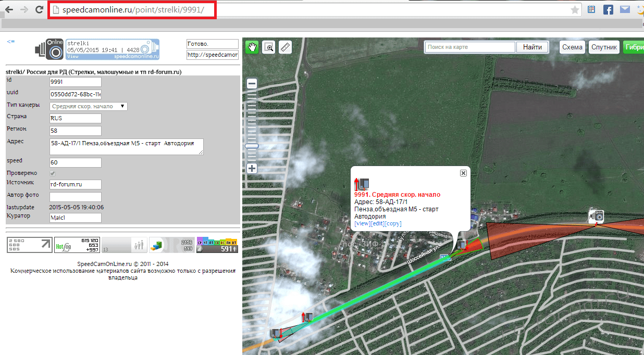Zoom out using the map minus button
644x355 pixels.
coord(252,84)
